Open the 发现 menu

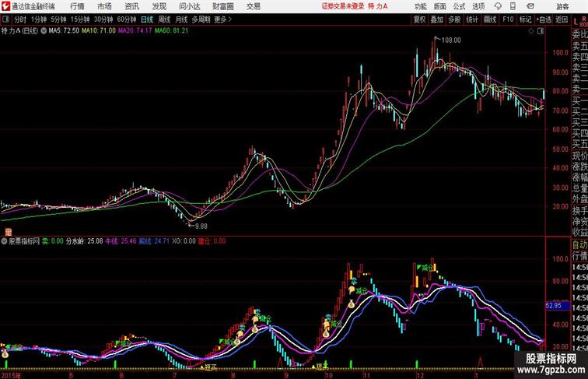tap(159, 6)
